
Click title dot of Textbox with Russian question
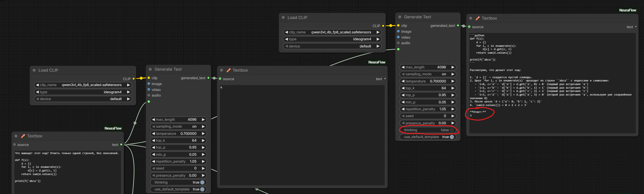(16, 136)
